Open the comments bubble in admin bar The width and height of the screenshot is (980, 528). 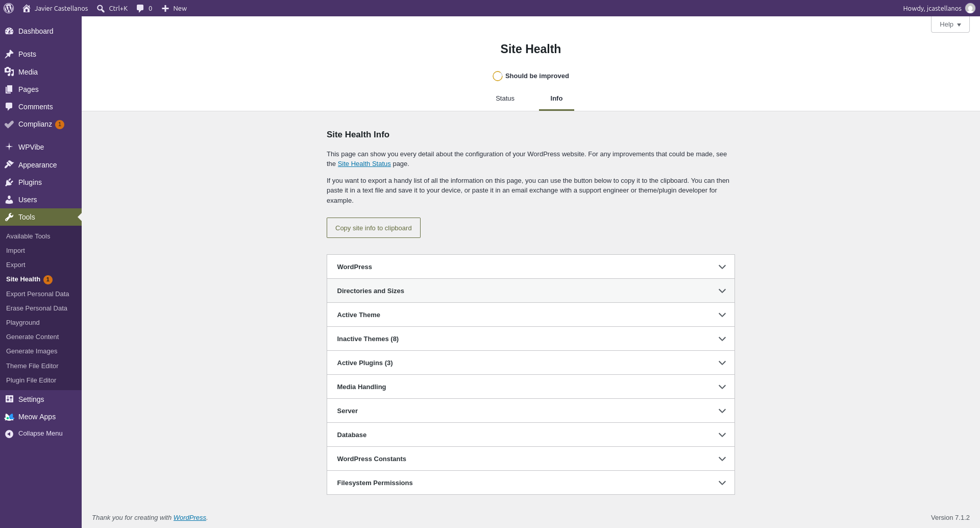140,8
